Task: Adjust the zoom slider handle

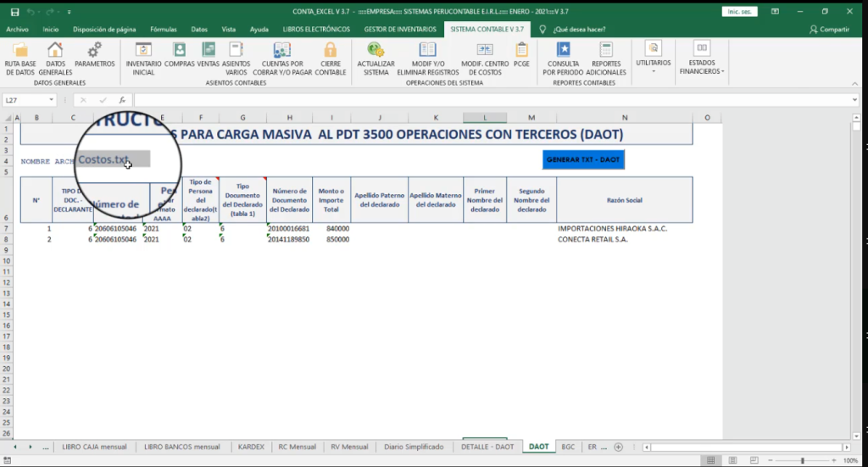Action: coord(802,460)
